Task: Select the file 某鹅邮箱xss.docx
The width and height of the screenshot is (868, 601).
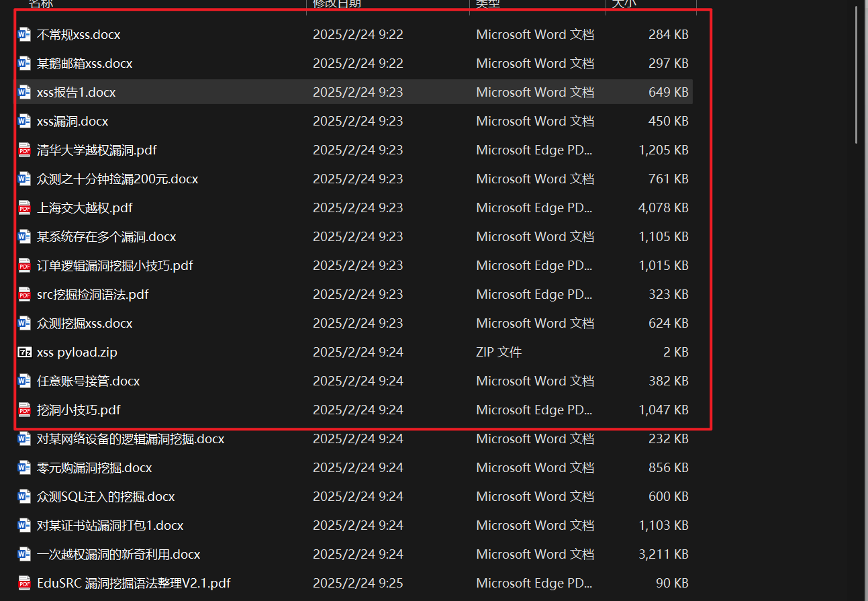Action: [x=85, y=63]
